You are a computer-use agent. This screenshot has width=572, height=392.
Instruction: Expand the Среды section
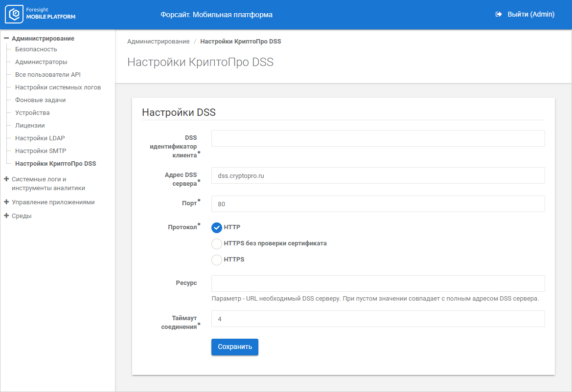(6, 216)
